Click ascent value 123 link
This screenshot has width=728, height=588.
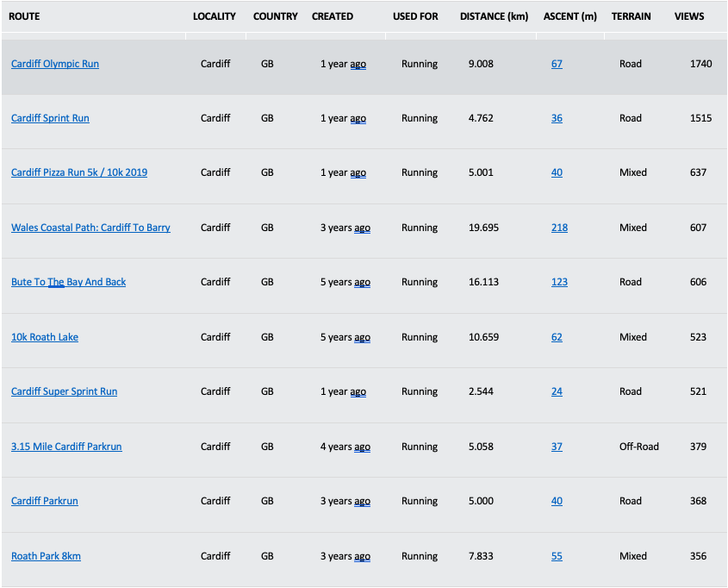559,282
